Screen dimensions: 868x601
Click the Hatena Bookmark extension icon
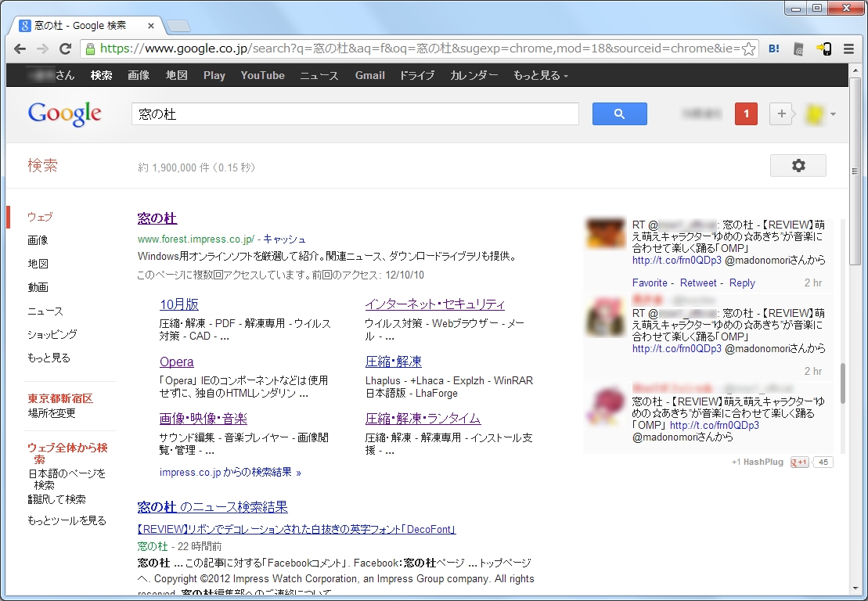773,49
